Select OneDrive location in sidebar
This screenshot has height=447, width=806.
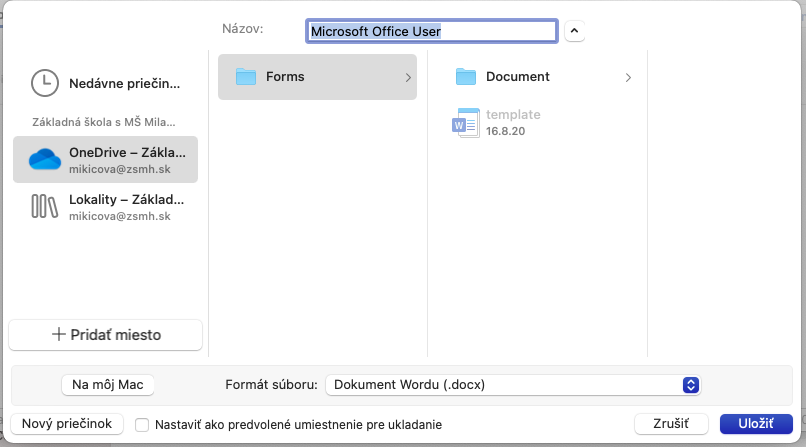tap(126, 160)
